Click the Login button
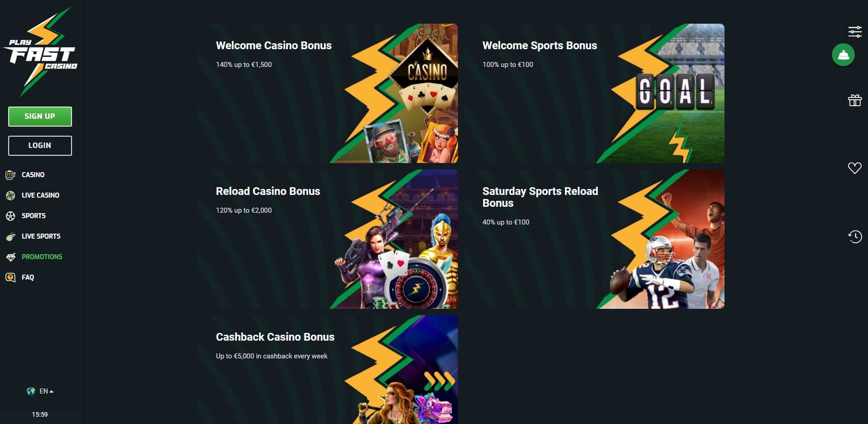Image resolution: width=868 pixels, height=424 pixels. 40,146
